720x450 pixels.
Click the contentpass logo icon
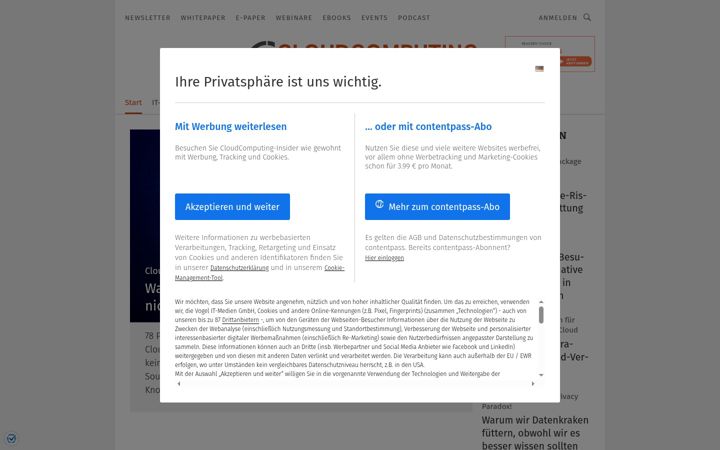pos(379,204)
